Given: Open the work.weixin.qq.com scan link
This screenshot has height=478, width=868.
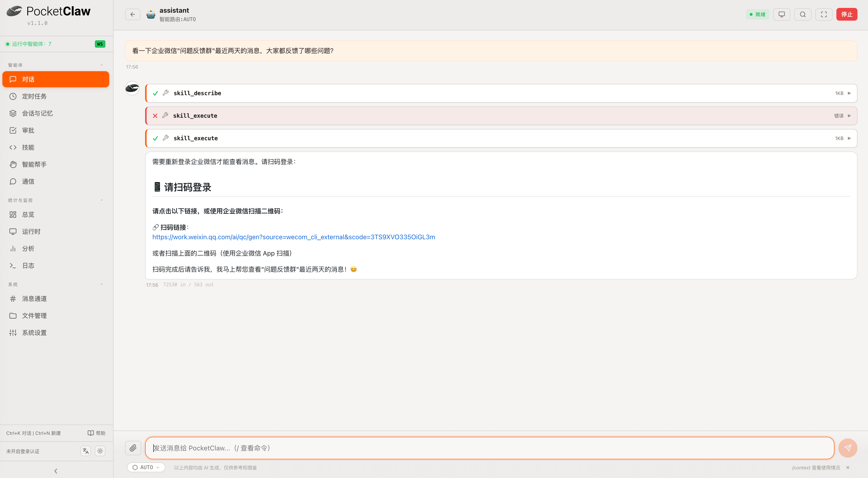Looking at the screenshot, I should click(293, 237).
